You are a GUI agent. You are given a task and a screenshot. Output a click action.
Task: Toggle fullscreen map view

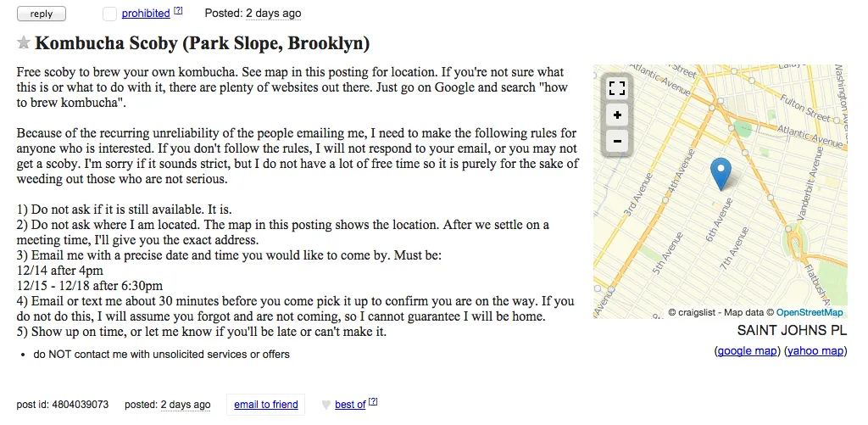[x=616, y=88]
